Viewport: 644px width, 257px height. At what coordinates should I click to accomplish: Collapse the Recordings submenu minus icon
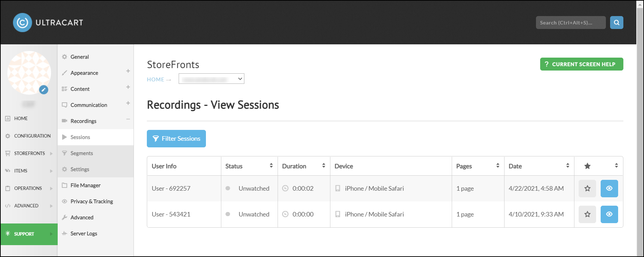pyautogui.click(x=128, y=119)
